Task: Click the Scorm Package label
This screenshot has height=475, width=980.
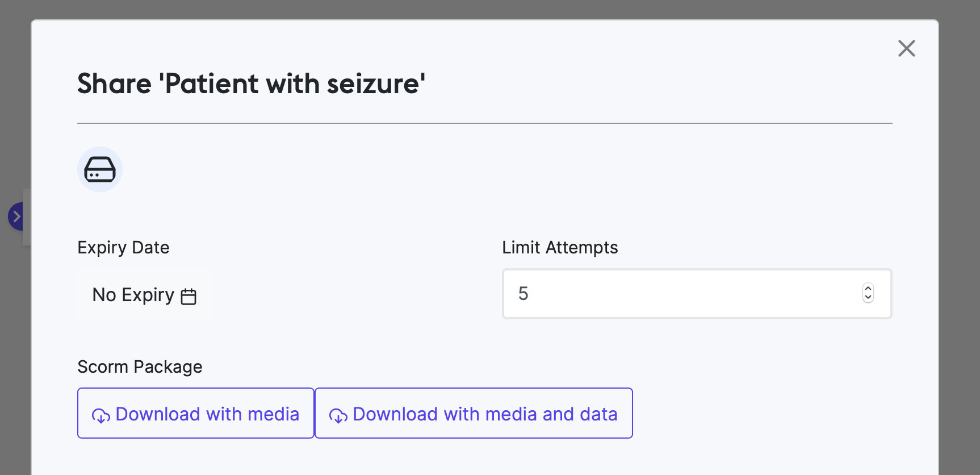Action: click(x=140, y=367)
